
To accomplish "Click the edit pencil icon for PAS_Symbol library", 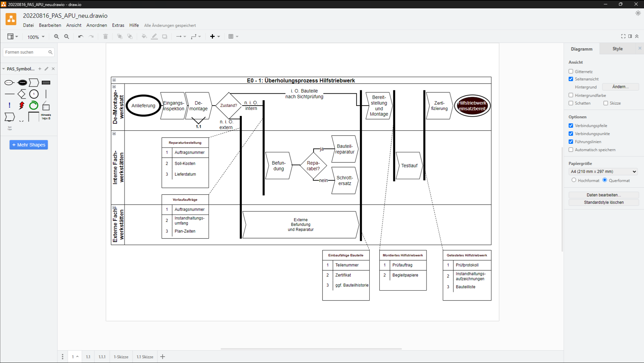I will click(46, 69).
